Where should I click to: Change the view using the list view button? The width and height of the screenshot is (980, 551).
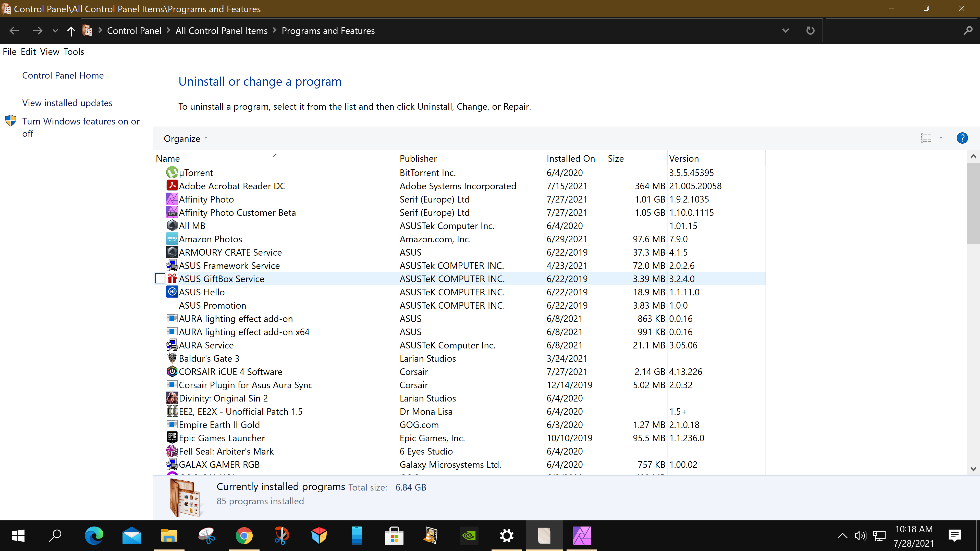926,138
